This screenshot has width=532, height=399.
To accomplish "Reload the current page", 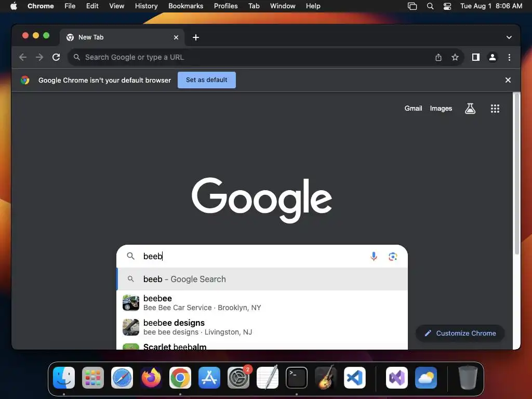I will click(x=56, y=57).
